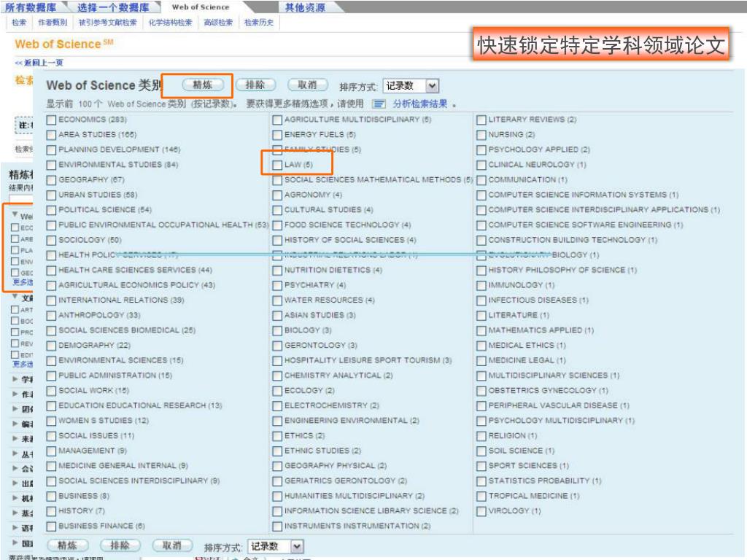The height and width of the screenshot is (560, 747).
Task: Select the MEDICAL ETHICS (1) checkbox
Action: (x=481, y=346)
